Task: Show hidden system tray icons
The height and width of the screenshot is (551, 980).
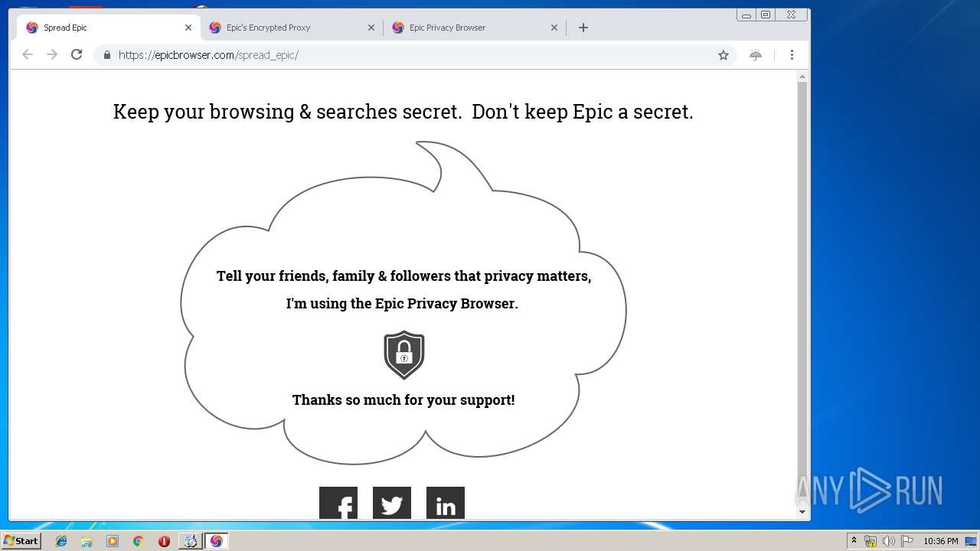Action: [854, 541]
